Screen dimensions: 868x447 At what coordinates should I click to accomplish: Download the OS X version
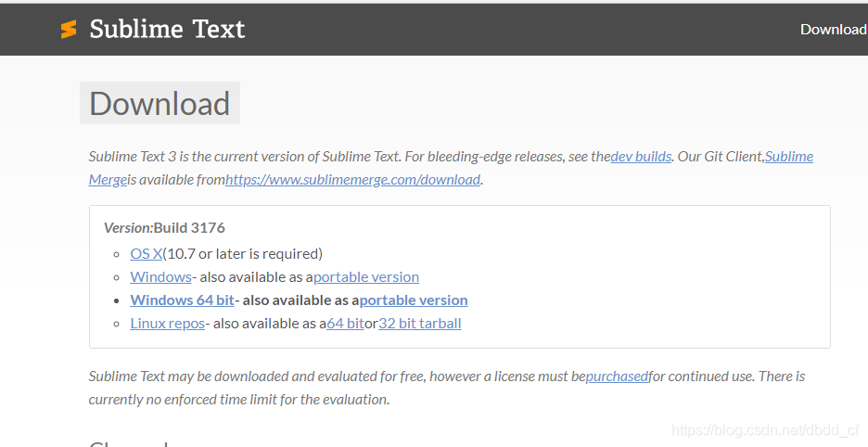(x=147, y=254)
